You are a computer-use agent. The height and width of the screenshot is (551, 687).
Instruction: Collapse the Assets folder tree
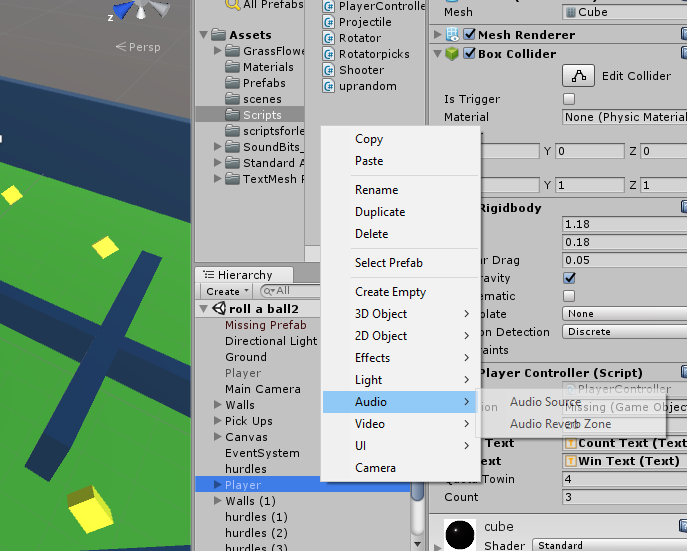[204, 35]
